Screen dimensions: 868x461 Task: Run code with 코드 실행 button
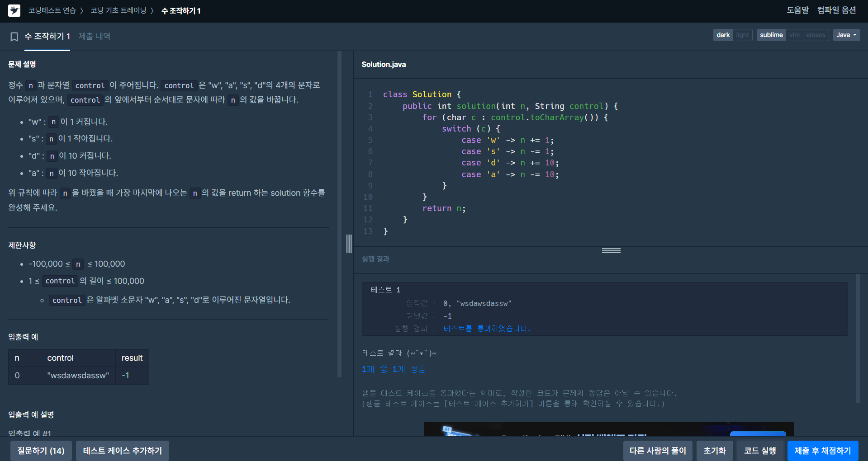pos(760,451)
